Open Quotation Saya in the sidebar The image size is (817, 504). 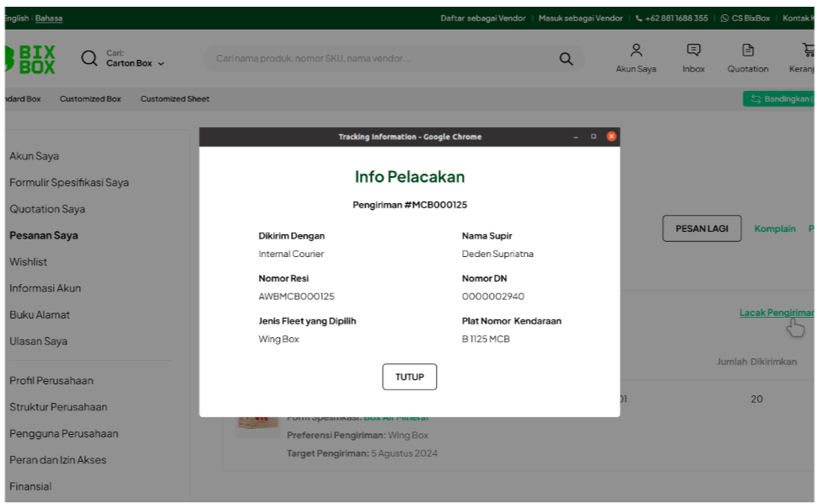tap(47, 209)
